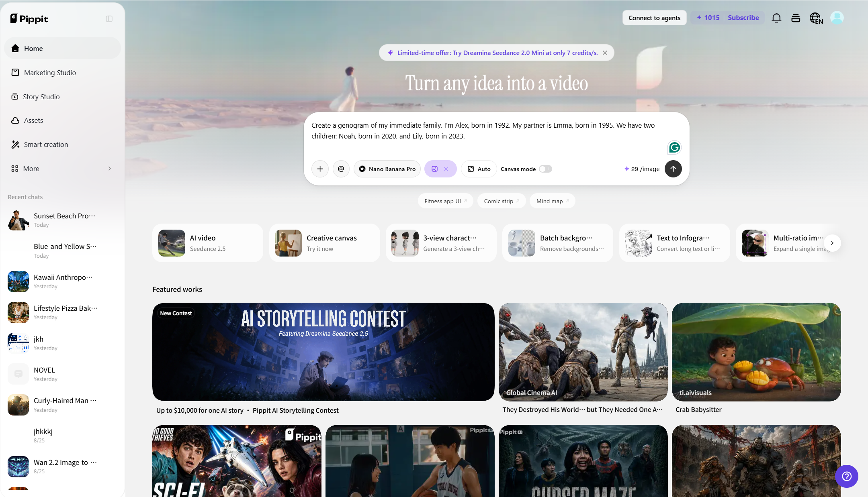Viewport: 868px width, 497px height.
Task: Open Blue-and-Yellow S recent chat
Action: point(62,251)
